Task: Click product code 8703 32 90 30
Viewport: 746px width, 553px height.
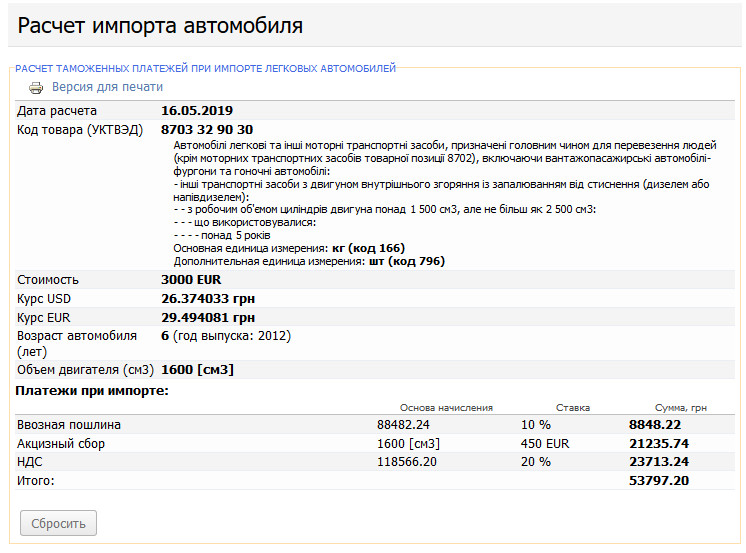Action: [x=207, y=129]
